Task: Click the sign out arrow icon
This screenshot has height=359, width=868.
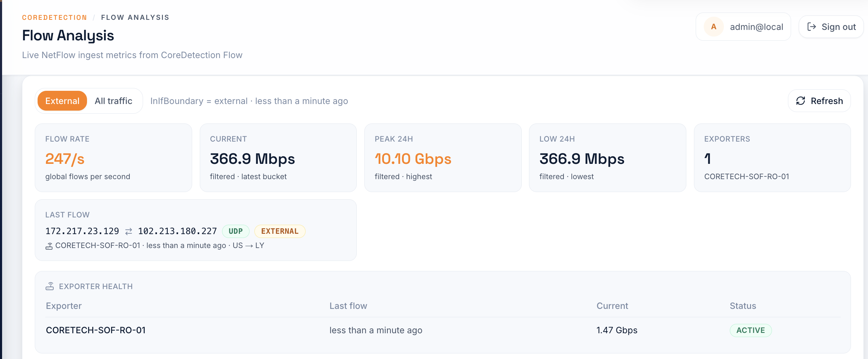Action: pos(812,27)
